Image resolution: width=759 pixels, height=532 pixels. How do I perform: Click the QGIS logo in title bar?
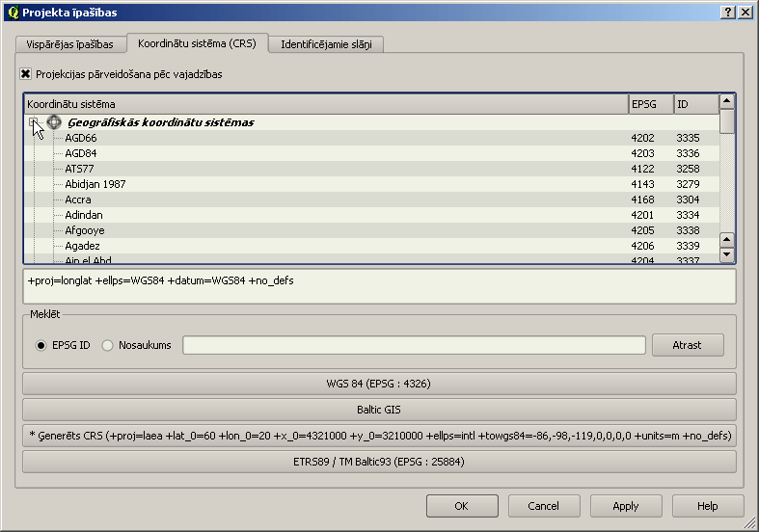(13, 13)
